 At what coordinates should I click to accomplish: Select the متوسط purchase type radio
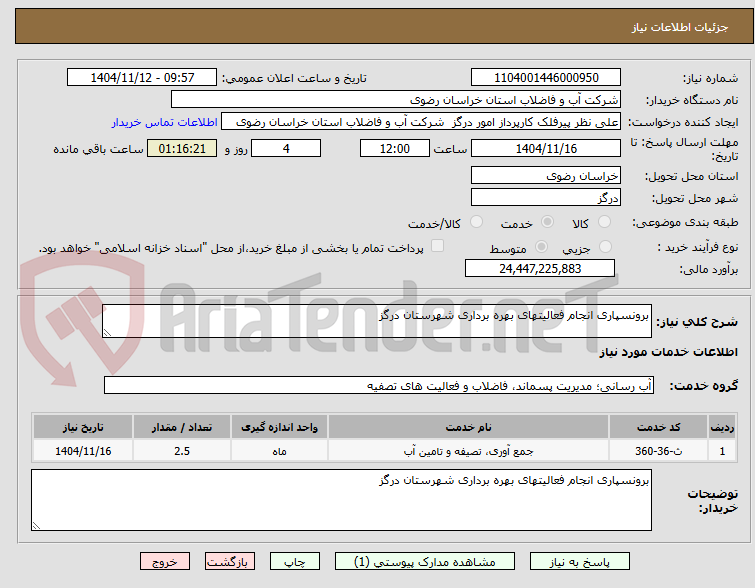542,247
